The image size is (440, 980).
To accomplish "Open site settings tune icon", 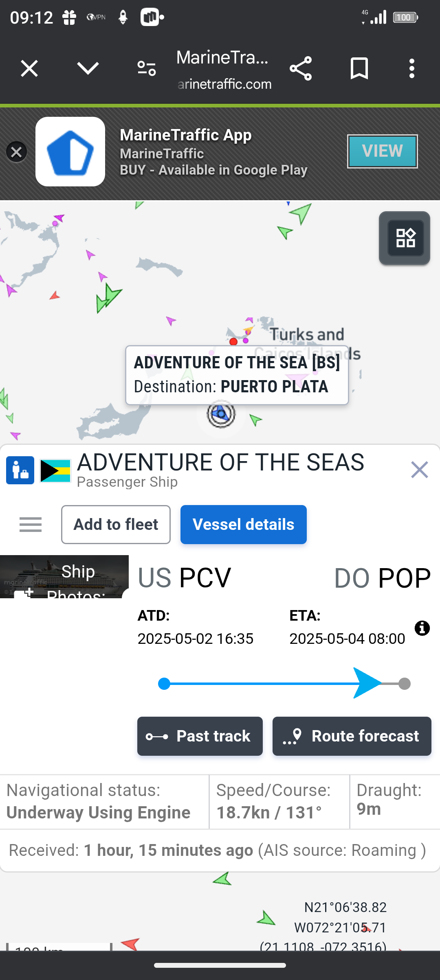I will (x=147, y=68).
